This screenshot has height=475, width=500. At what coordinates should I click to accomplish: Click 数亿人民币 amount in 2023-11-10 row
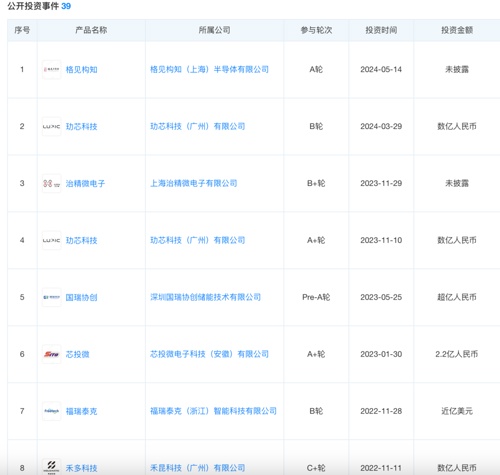(x=457, y=240)
